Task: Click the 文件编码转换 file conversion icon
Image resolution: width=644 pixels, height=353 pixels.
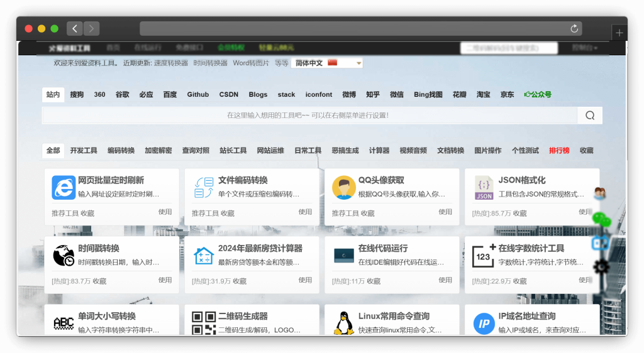Action: point(204,187)
